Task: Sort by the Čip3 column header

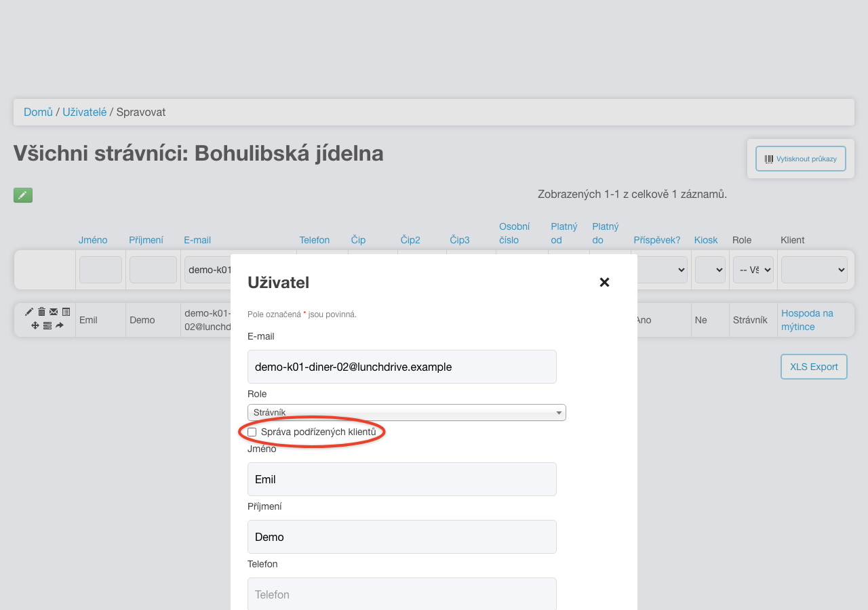Action: pyautogui.click(x=460, y=240)
